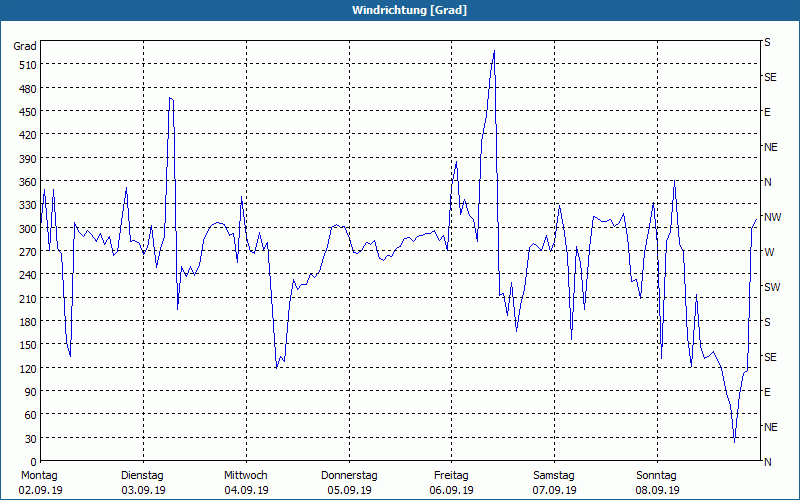Click the SW compass label

point(772,287)
